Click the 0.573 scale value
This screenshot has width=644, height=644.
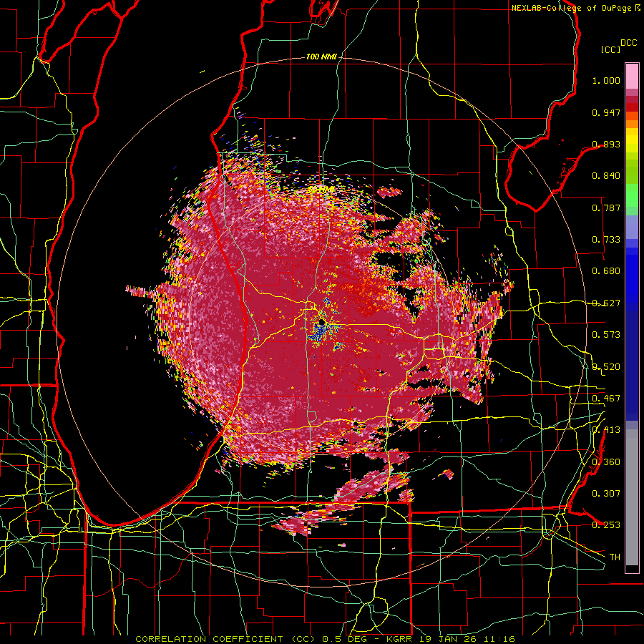[x=606, y=335]
